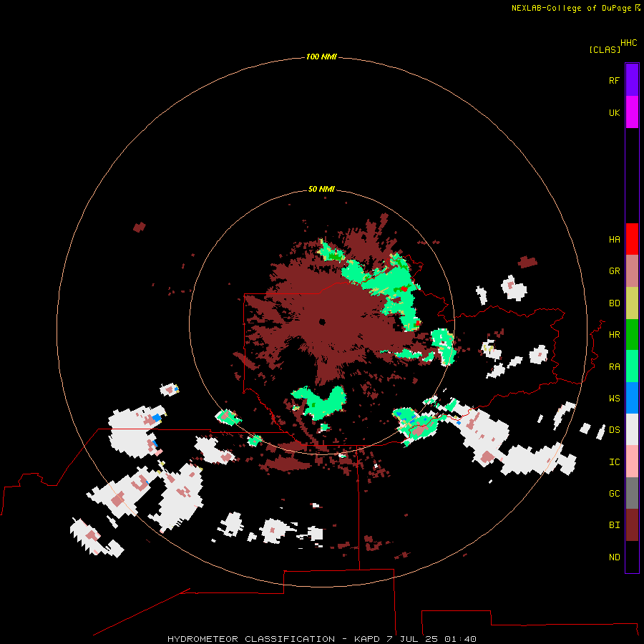Click the BI legend label

click(614, 525)
